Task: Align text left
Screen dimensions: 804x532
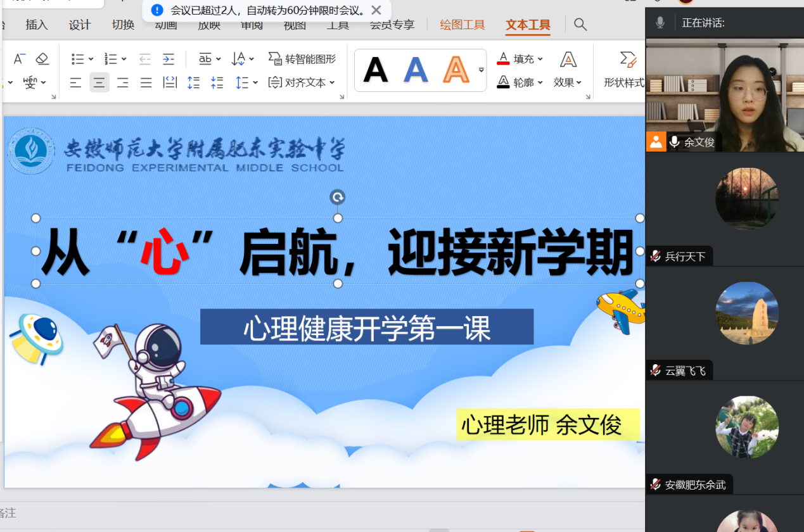Action: [75, 82]
